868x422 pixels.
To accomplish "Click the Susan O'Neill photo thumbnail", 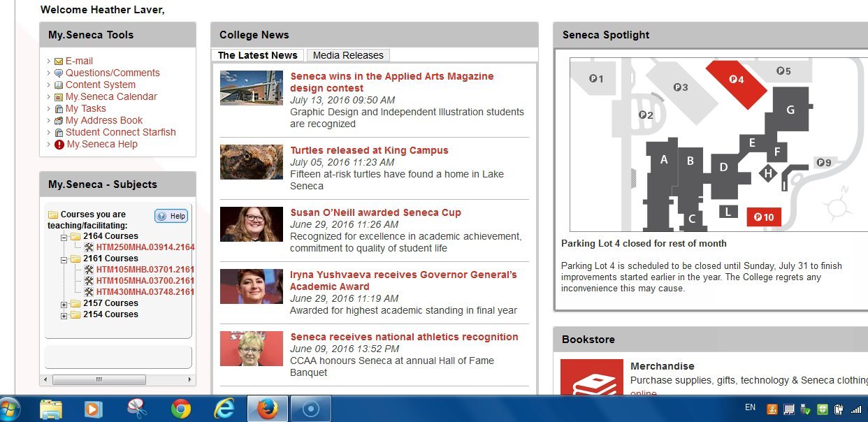I will pyautogui.click(x=251, y=224).
